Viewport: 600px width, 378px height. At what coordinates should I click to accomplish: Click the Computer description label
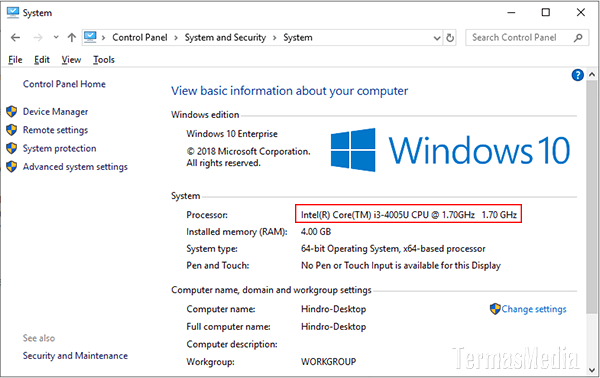point(232,344)
